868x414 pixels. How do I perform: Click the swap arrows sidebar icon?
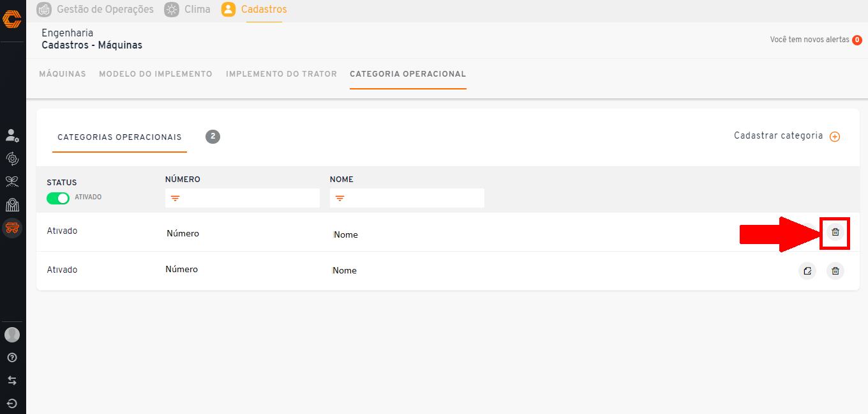point(12,380)
